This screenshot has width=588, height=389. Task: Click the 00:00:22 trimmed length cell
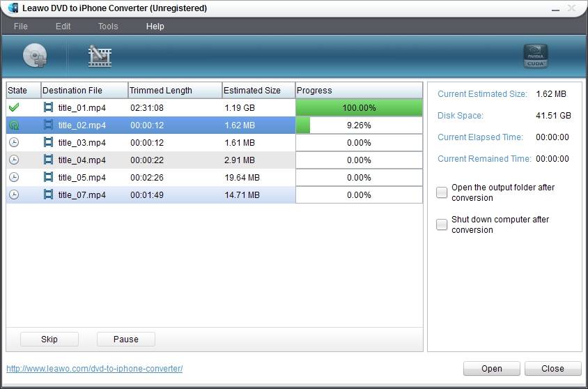click(x=147, y=160)
